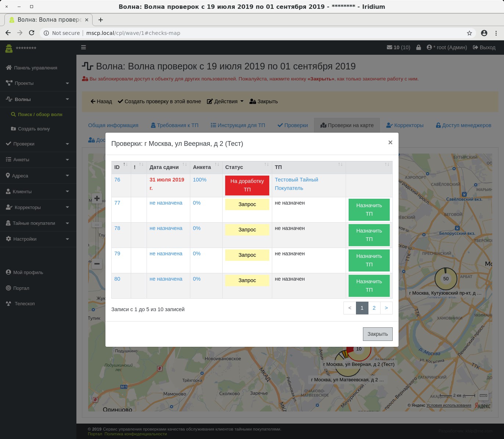Image resolution: width=504 pixels, height=439 pixels.
Task: Click the red На доработку ТП status
Action: [247, 186]
